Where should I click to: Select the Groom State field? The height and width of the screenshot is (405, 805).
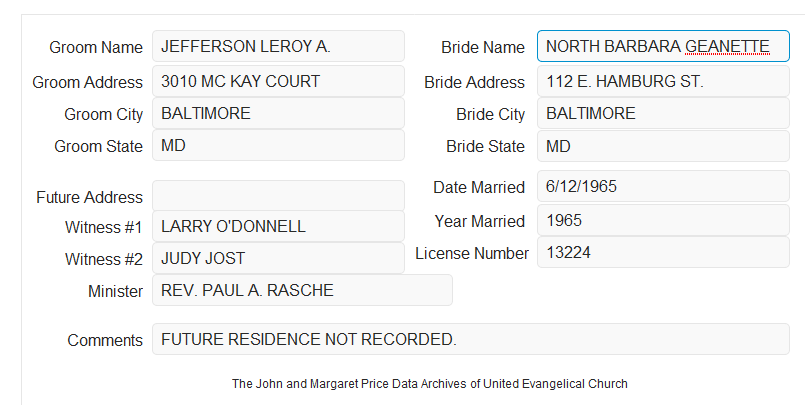(278, 145)
